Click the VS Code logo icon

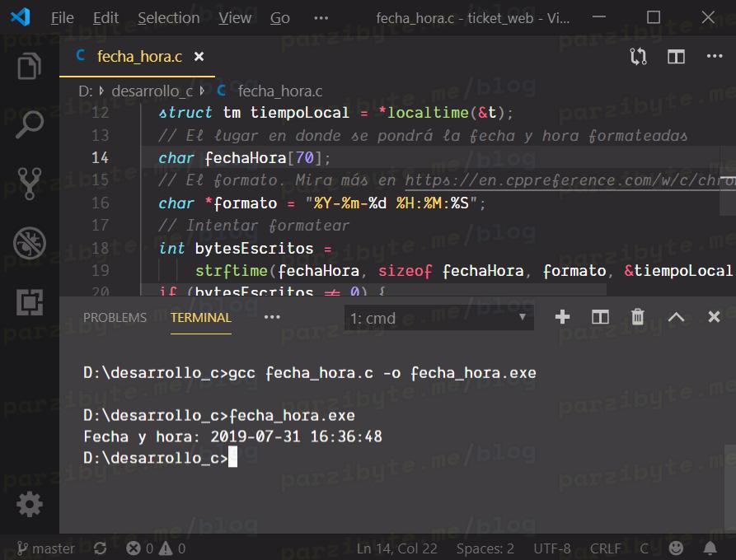20,17
